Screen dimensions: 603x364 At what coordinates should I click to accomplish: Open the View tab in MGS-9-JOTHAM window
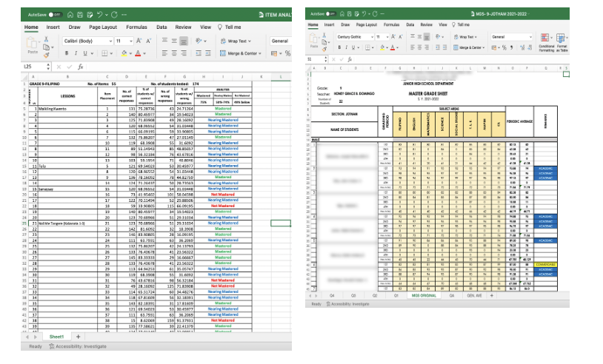pyautogui.click(x=443, y=24)
